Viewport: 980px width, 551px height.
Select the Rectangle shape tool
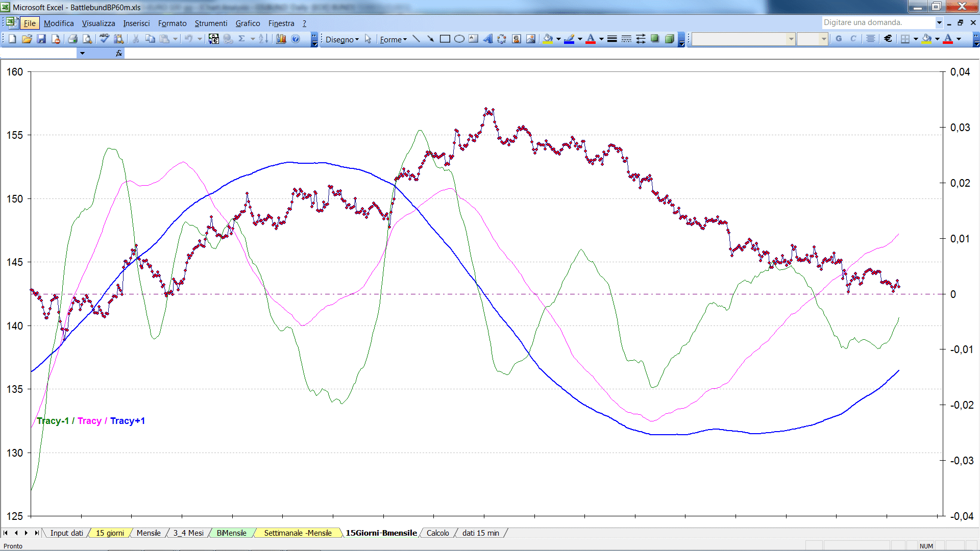pos(445,39)
